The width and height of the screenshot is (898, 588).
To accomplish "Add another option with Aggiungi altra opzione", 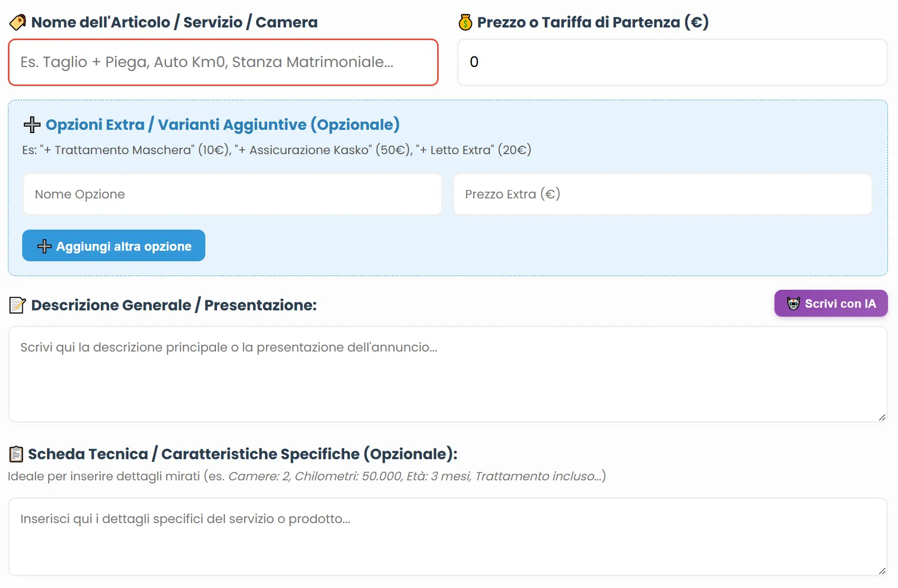I will [114, 245].
